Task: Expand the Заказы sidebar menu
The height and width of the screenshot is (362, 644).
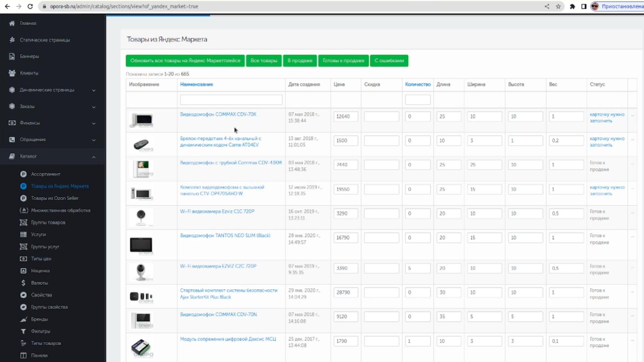Action: tap(94, 107)
